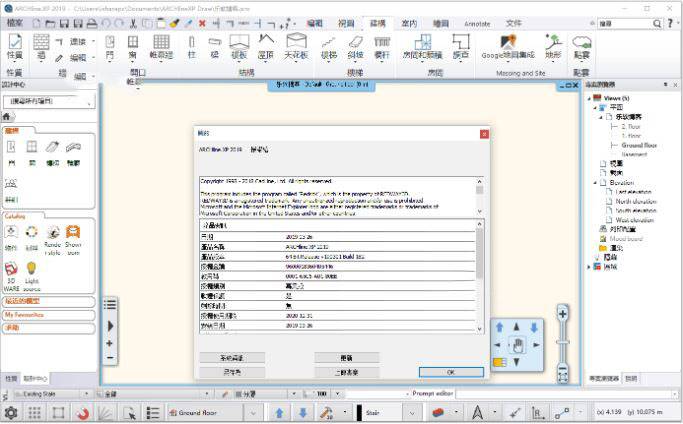Viewport: 683px width, 424px height.
Task: Click the zoom slider plus button
Action: [x=563, y=314]
